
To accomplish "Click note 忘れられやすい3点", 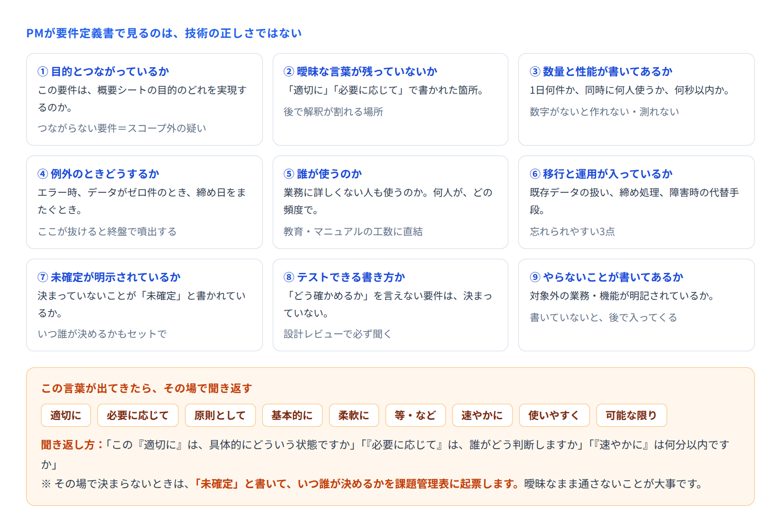I will coord(572,231).
